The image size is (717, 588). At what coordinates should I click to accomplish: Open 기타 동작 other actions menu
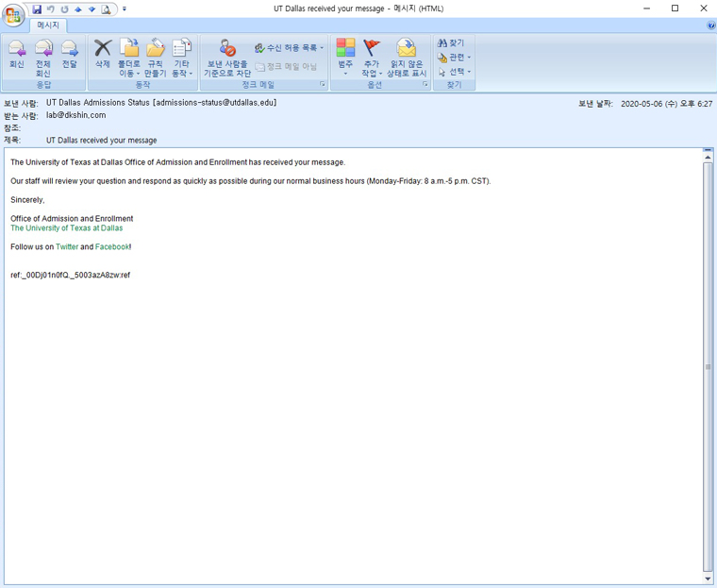coord(182,58)
